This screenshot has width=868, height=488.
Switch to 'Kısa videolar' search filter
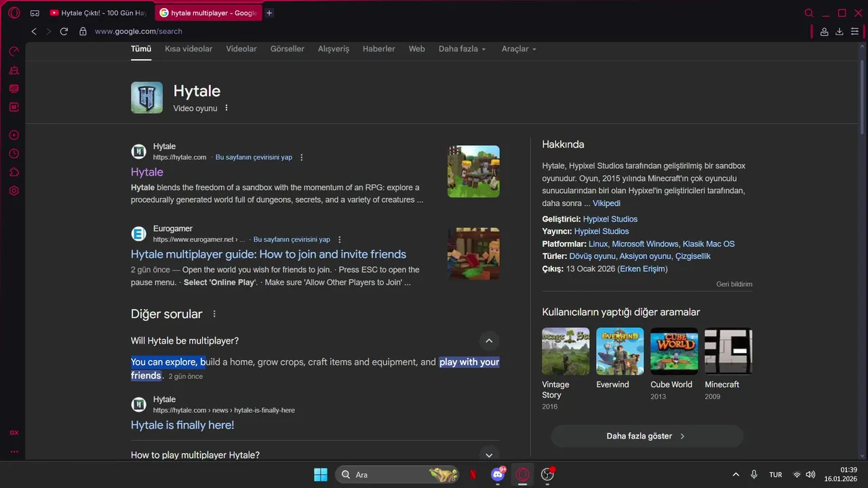tap(189, 49)
